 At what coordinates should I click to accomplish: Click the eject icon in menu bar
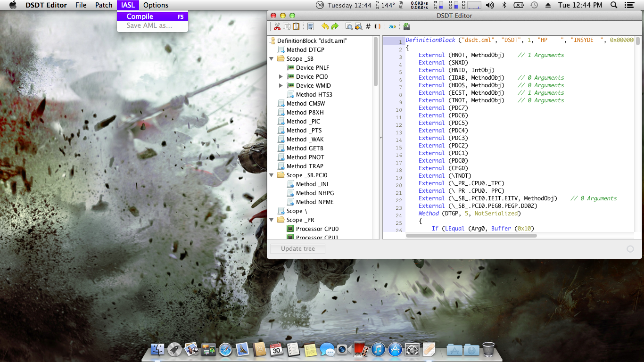(x=548, y=5)
